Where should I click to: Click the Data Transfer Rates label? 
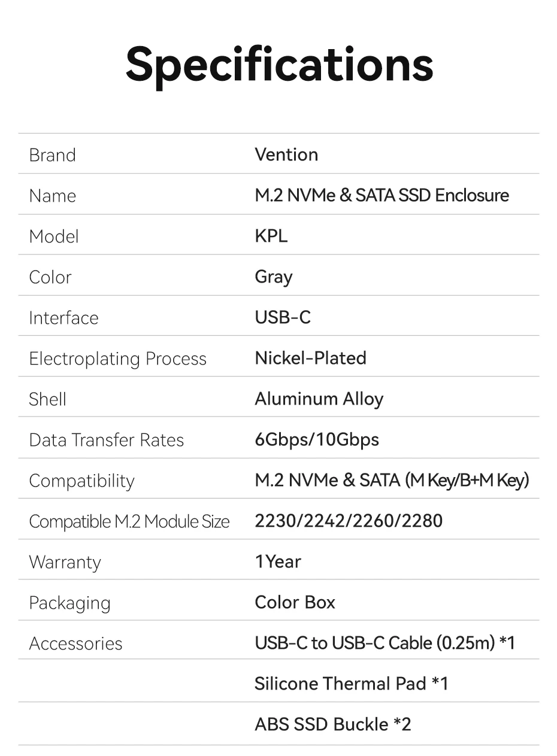point(106,440)
